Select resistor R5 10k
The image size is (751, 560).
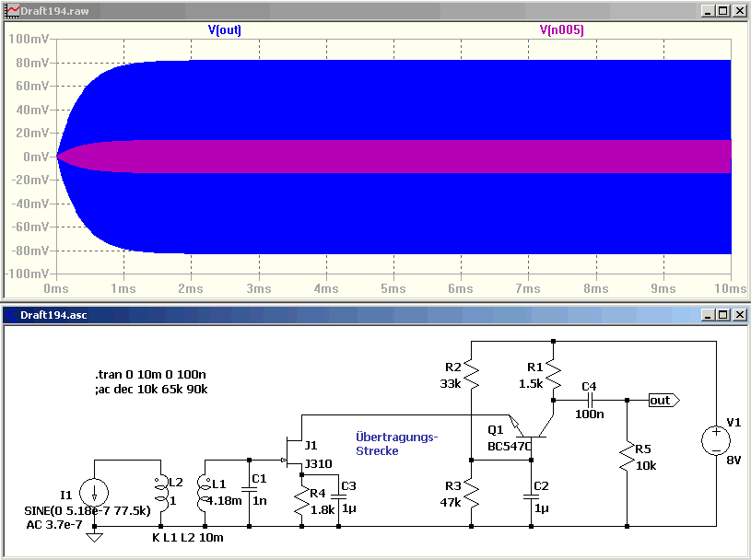(627, 457)
